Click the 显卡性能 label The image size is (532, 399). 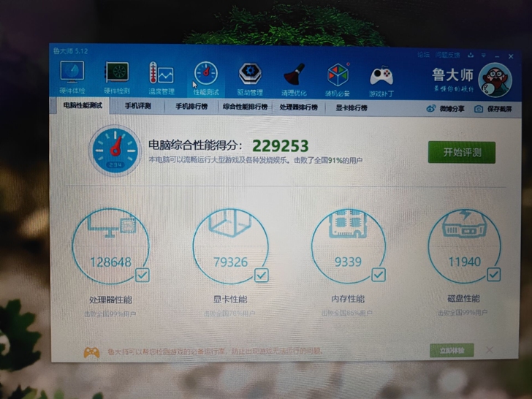(x=230, y=300)
